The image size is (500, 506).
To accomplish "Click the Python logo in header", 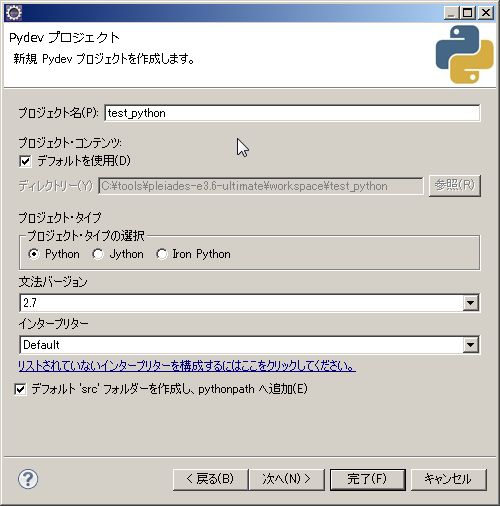I will [x=464, y=55].
